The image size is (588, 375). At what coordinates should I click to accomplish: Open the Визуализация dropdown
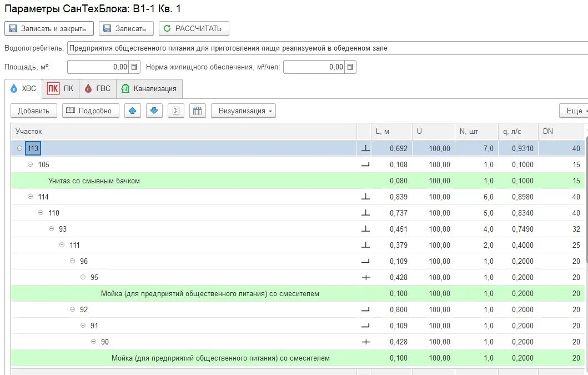(x=243, y=111)
